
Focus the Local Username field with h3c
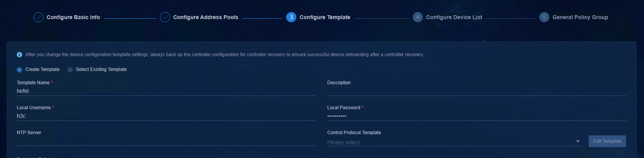click(166, 116)
